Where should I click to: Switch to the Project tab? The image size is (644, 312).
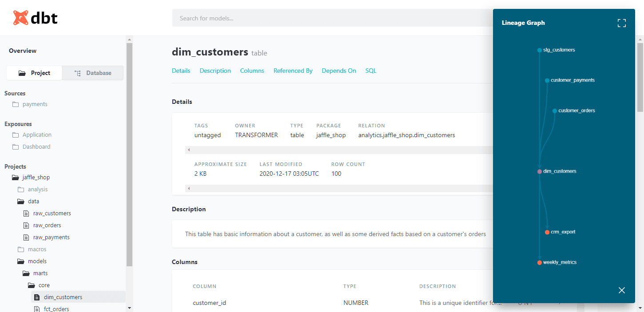(35, 73)
